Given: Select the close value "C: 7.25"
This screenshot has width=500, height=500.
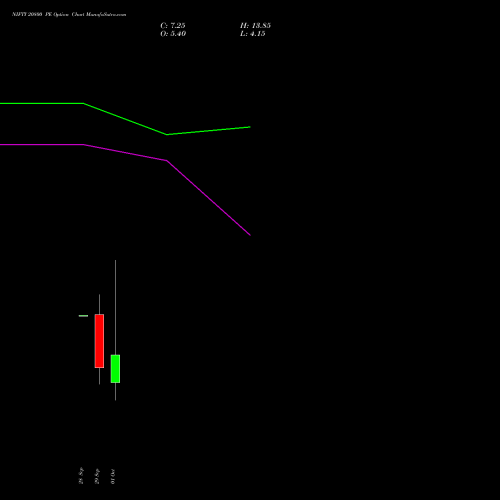Looking at the screenshot, I should [173, 26].
